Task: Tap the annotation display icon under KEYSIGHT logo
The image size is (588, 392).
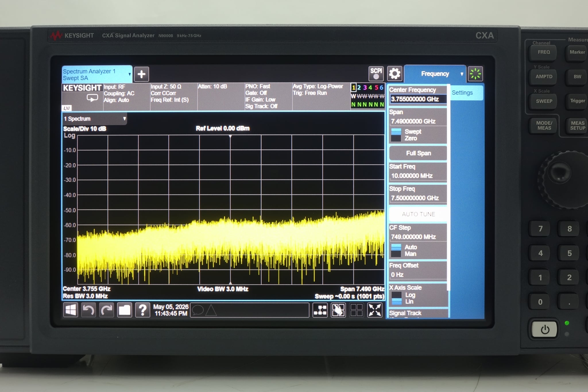Action: click(92, 98)
